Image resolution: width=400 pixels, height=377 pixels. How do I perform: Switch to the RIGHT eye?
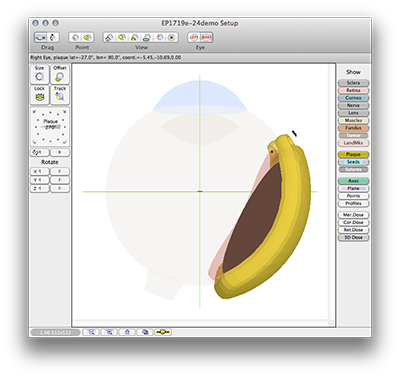point(206,37)
